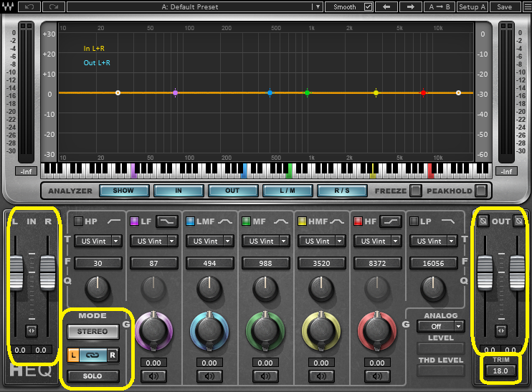This screenshot has height=392, width=532.
Task: Toggle the Smooth checkbox
Action: (369, 6)
